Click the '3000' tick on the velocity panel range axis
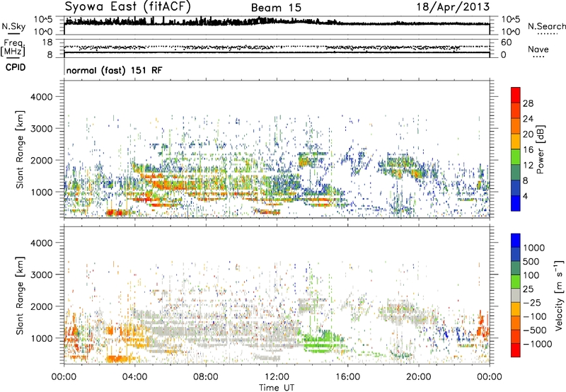The image size is (566, 392). pyautogui.click(x=42, y=275)
